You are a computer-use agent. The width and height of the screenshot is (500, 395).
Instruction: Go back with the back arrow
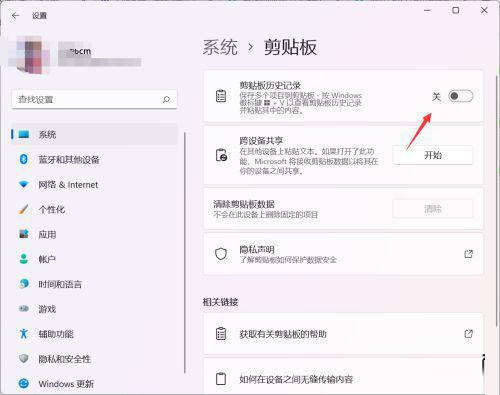click(15, 15)
